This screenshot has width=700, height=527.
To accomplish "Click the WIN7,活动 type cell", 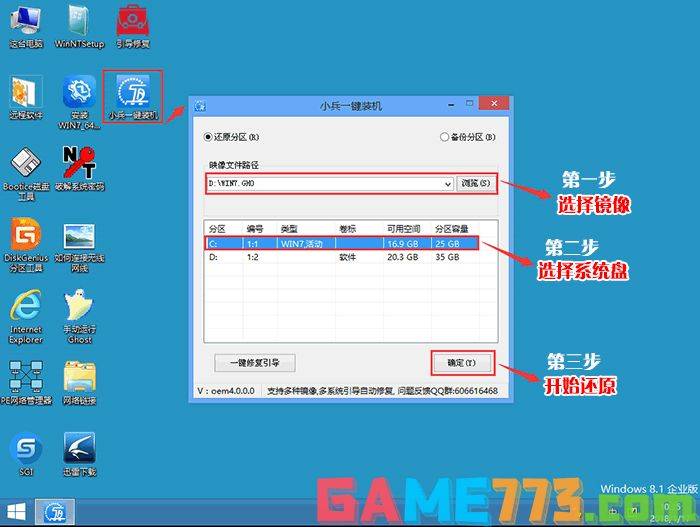I will [302, 244].
